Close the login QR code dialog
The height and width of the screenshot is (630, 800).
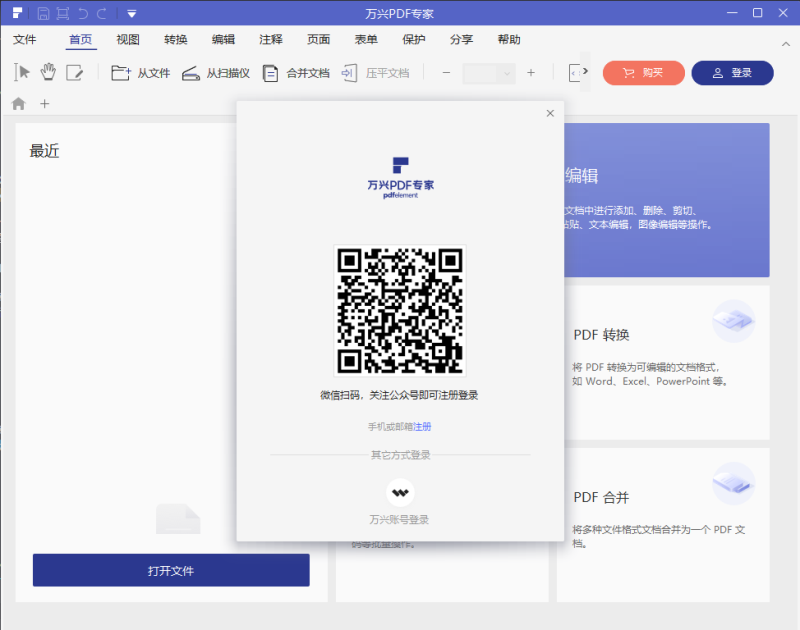(550, 114)
